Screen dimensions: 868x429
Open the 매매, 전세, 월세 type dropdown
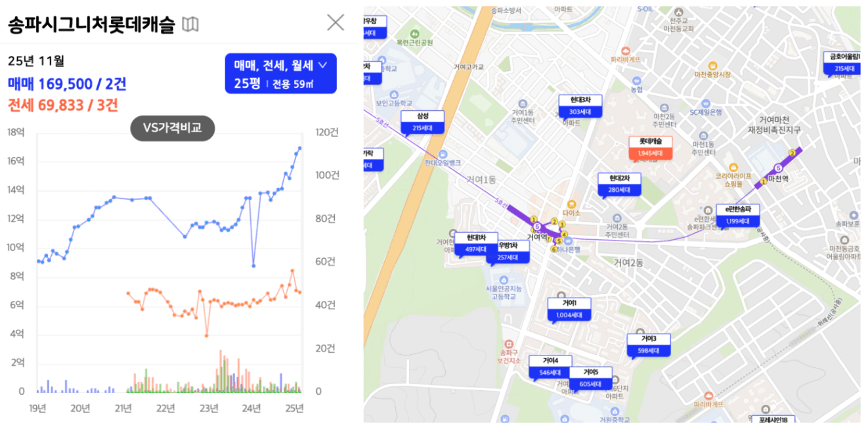(x=280, y=73)
